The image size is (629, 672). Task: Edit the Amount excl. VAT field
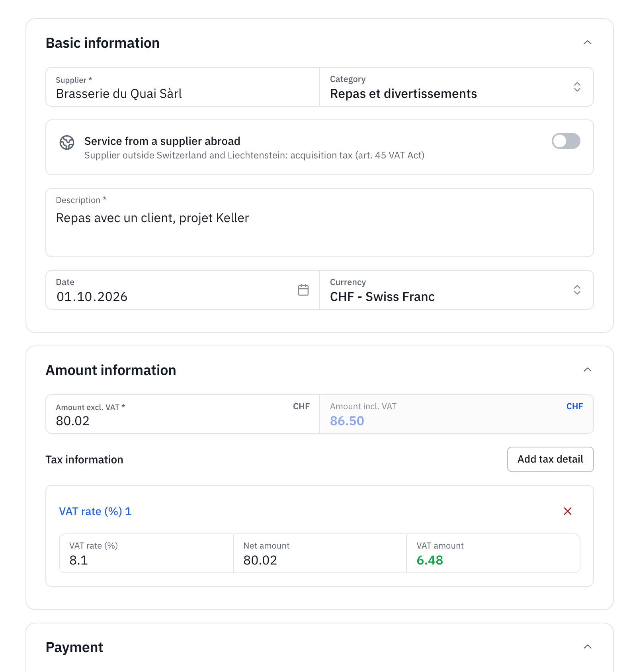183,414
